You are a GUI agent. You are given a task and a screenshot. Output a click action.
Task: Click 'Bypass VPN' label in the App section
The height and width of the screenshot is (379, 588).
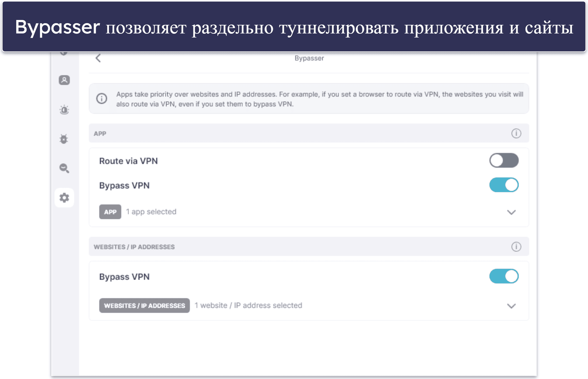coord(124,186)
